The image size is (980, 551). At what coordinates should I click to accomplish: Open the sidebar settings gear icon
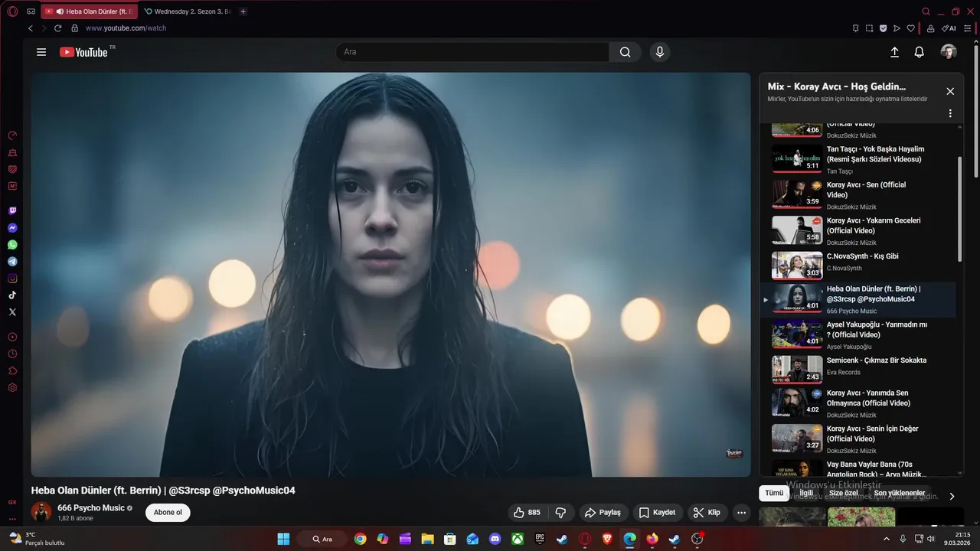12,387
